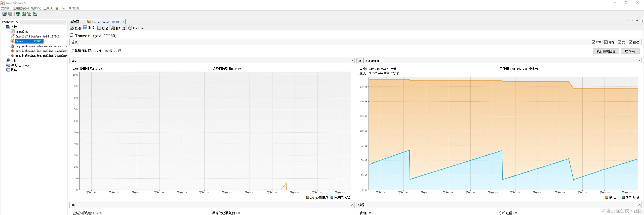Click the Java VisualVM title bar icon
Screen dimensions: 644x215
3,3
